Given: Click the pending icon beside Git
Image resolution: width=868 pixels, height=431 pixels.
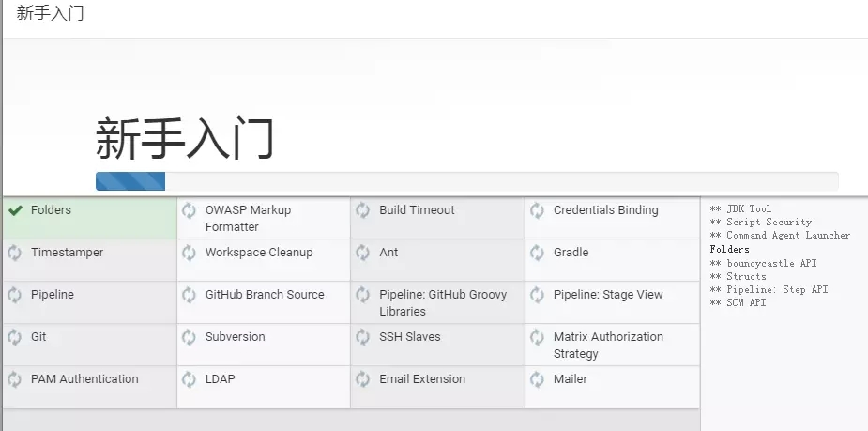Looking at the screenshot, I should (14, 337).
